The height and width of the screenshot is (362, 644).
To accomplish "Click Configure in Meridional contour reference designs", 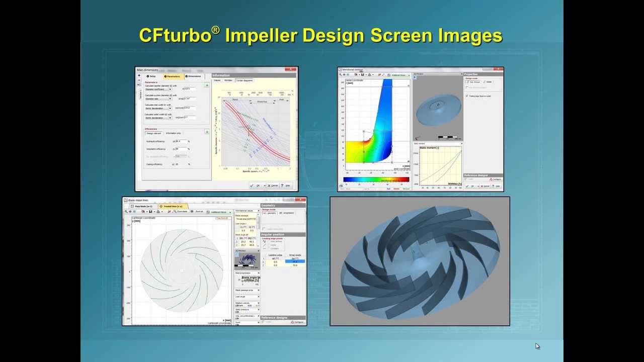I will tap(495, 179).
